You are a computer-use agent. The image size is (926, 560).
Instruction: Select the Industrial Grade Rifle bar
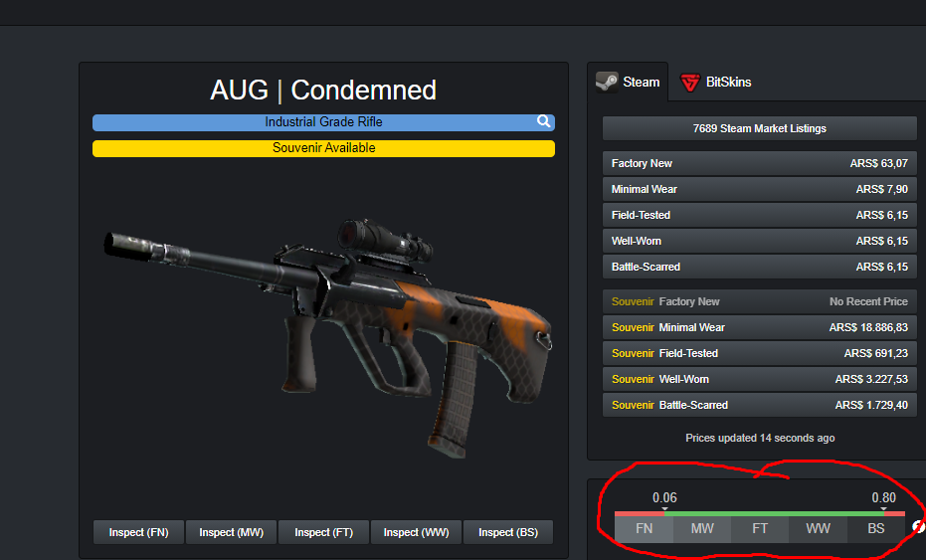pos(323,122)
